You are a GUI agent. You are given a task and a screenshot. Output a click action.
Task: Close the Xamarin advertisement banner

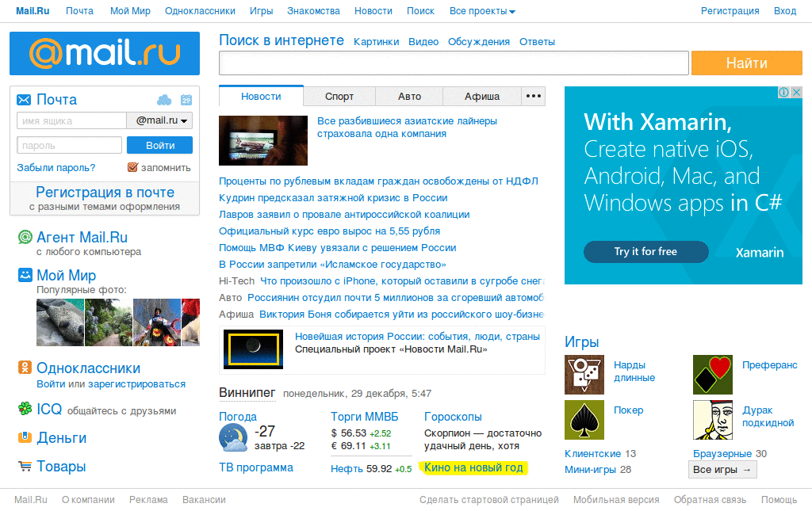tap(796, 92)
